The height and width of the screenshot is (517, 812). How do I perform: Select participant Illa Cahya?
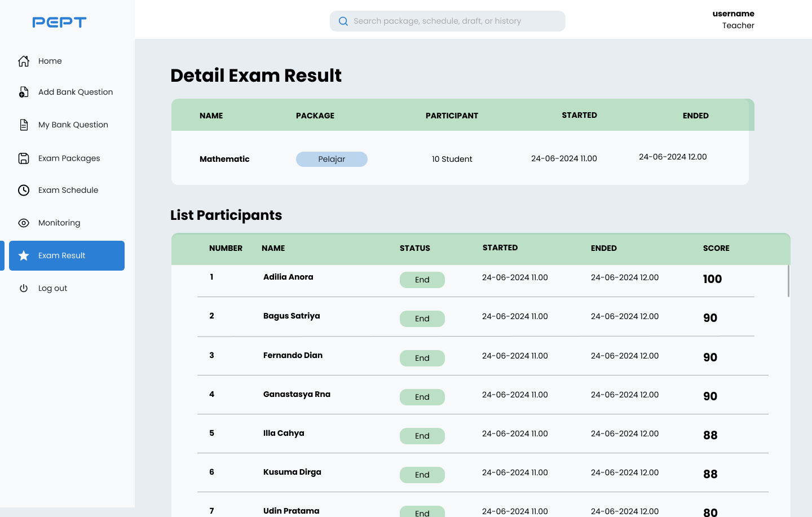pyautogui.click(x=284, y=433)
